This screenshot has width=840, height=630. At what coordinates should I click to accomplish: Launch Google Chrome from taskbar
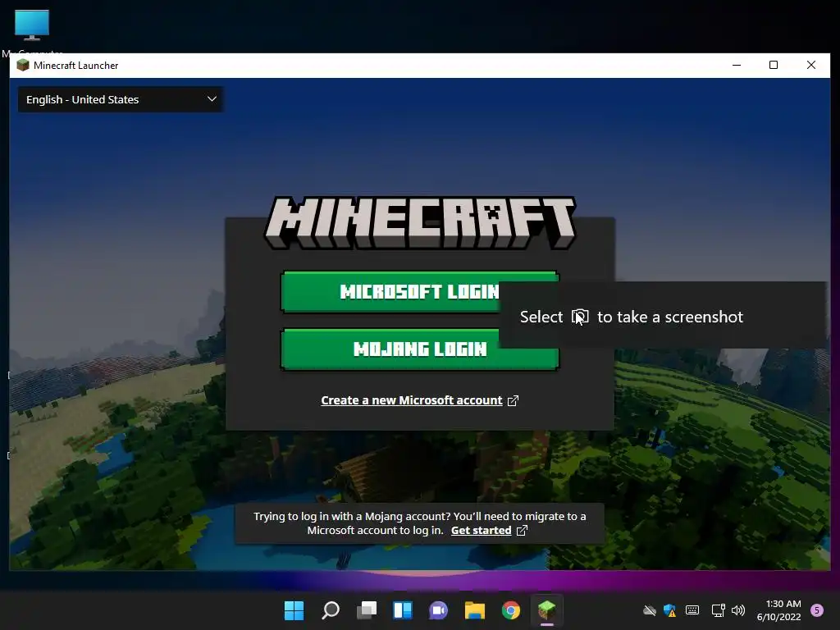coord(511,610)
